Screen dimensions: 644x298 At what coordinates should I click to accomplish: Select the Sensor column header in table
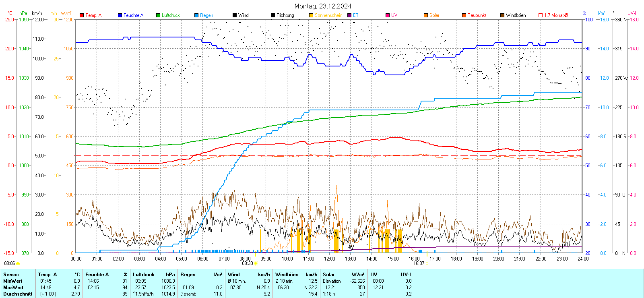pos(11,275)
